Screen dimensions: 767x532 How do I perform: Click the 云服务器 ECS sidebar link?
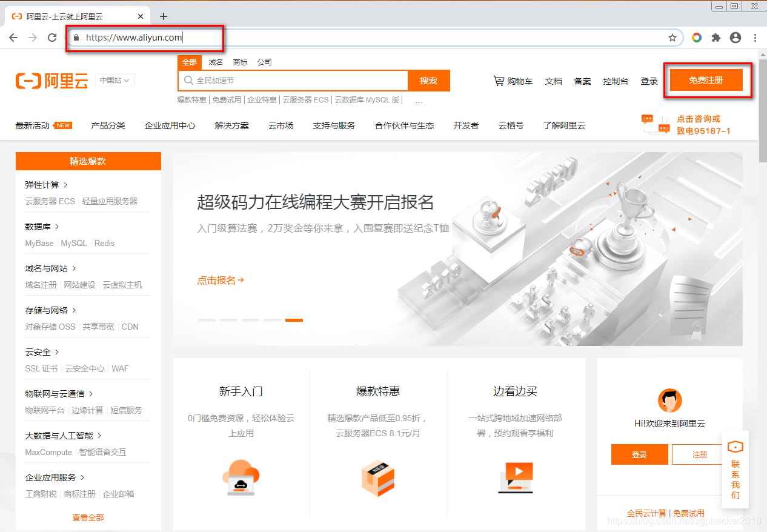click(50, 201)
